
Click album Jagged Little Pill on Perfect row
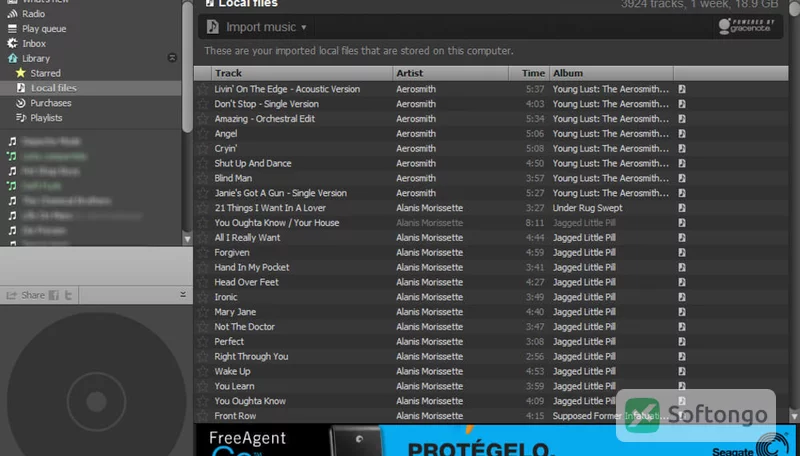584,341
